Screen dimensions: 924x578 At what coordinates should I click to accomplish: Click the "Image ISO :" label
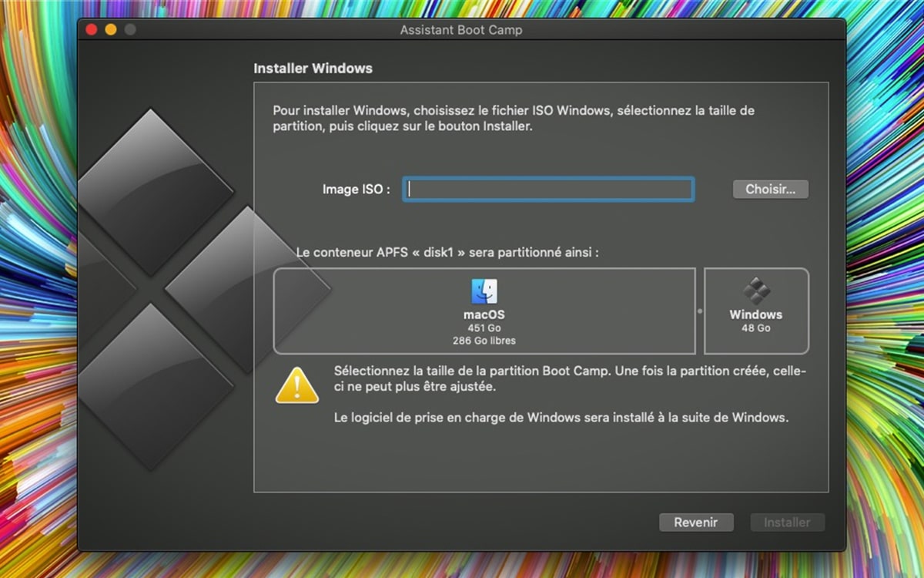pos(357,190)
